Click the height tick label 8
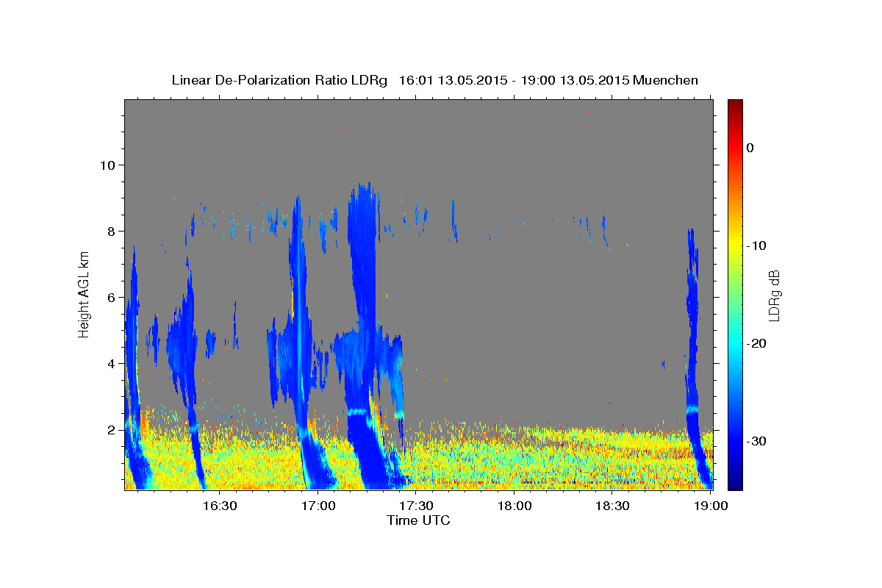The width and height of the screenshot is (882, 588). (112, 231)
